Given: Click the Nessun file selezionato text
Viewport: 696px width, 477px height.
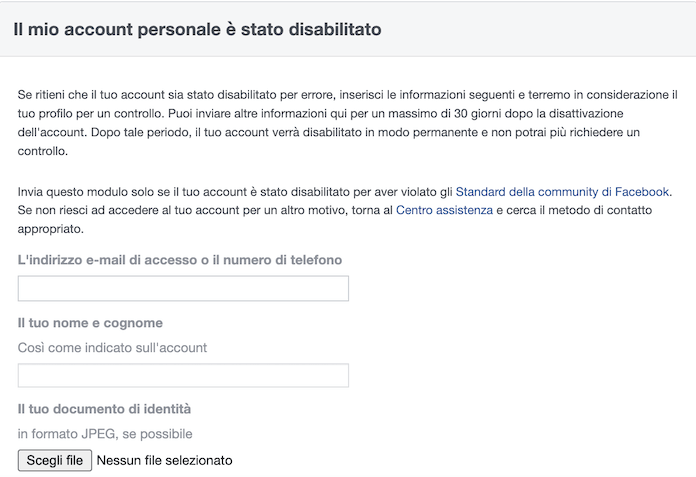Looking at the screenshot, I should (x=164, y=460).
